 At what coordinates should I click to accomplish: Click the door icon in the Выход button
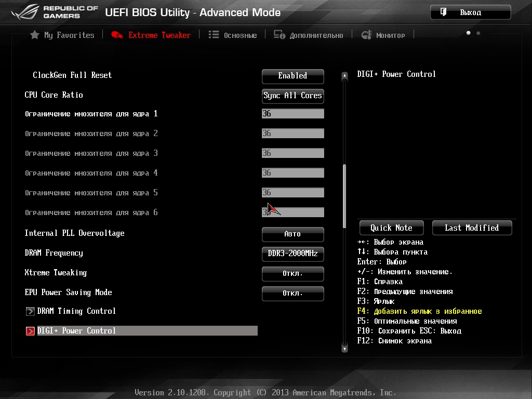[x=443, y=12]
